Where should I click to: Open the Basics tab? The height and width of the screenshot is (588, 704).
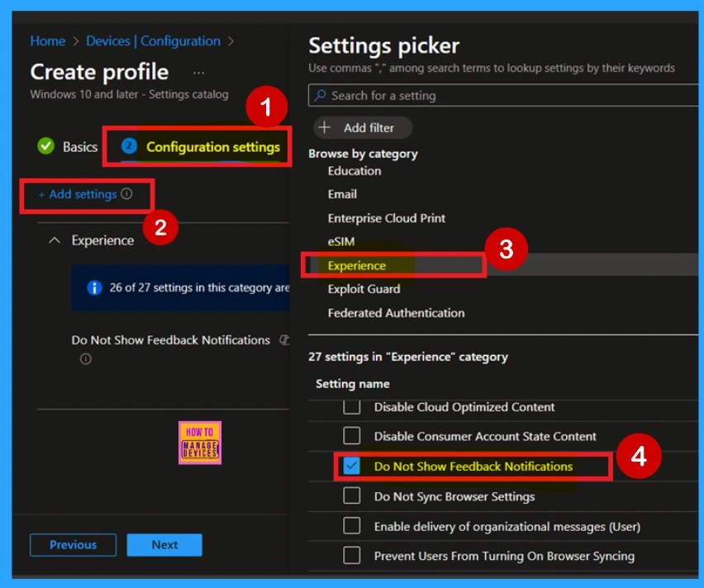(x=68, y=146)
